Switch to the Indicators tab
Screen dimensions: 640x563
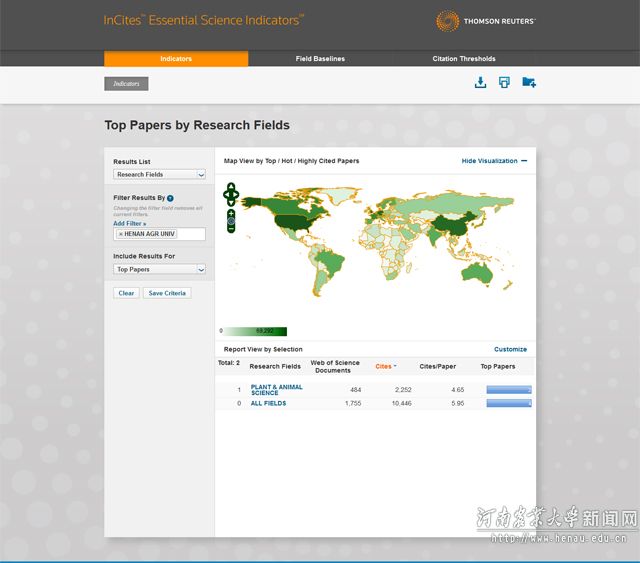[176, 59]
